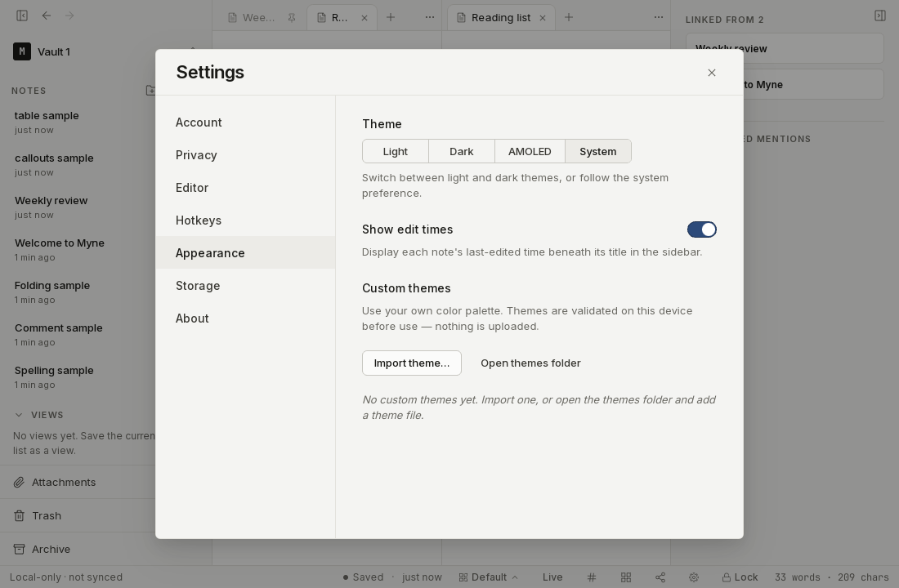
Task: Click the Import theme... button
Action: click(x=412, y=363)
